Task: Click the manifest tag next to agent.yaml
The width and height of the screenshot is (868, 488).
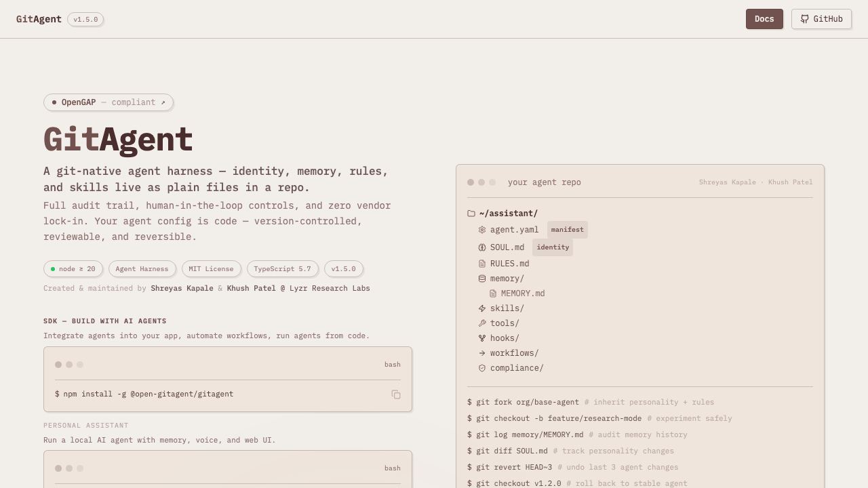Action: click(568, 230)
